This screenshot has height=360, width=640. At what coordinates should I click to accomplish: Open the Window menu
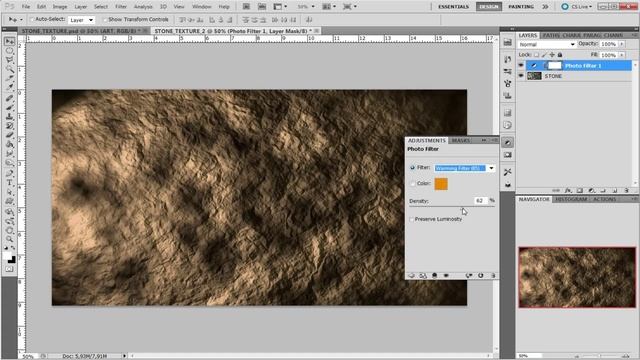pyautogui.click(x=202, y=7)
